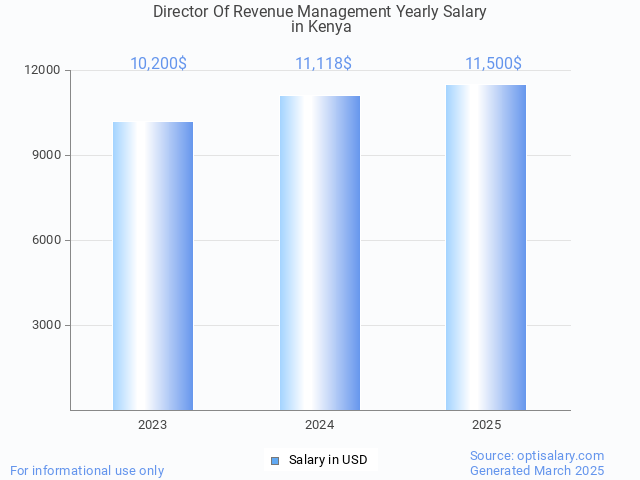Image resolution: width=640 pixels, height=480 pixels.
Task: Select the 'Salary in USD' legend label
Action: point(328,460)
